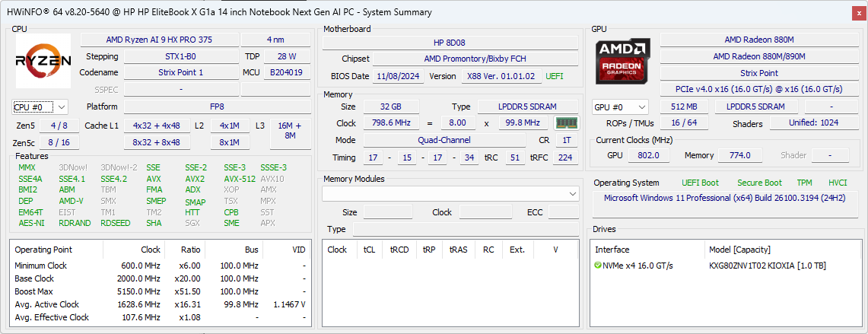Click the AMD Radeon Graphics logo
This screenshot has height=334, width=868.
623,61
